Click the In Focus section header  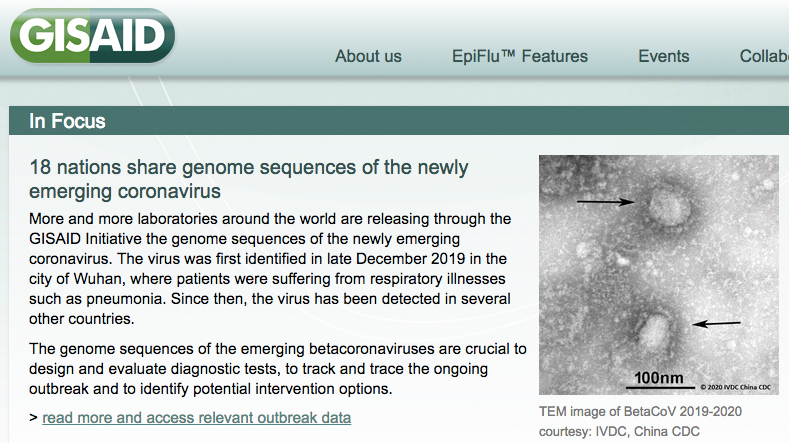[x=68, y=122]
